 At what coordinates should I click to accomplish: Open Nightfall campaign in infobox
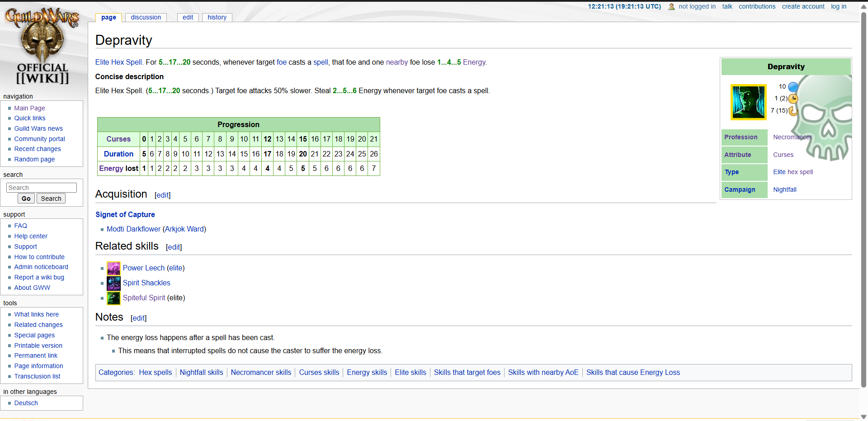(784, 190)
